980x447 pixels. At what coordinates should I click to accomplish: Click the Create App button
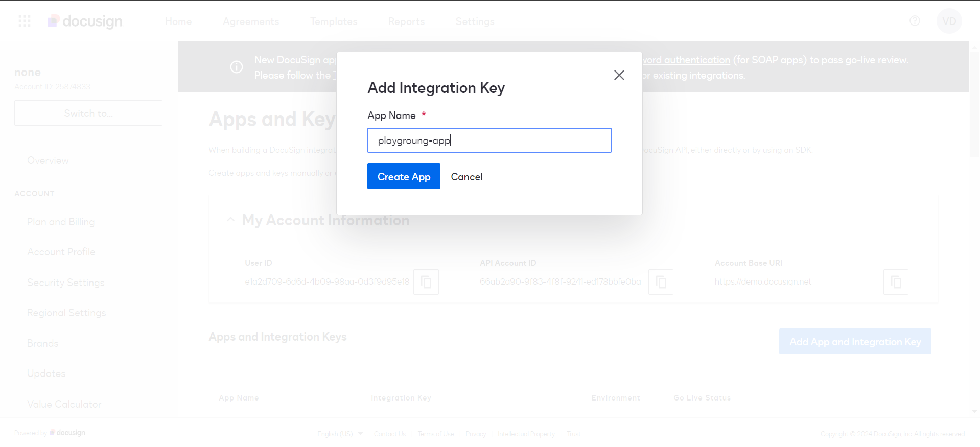[x=404, y=176]
